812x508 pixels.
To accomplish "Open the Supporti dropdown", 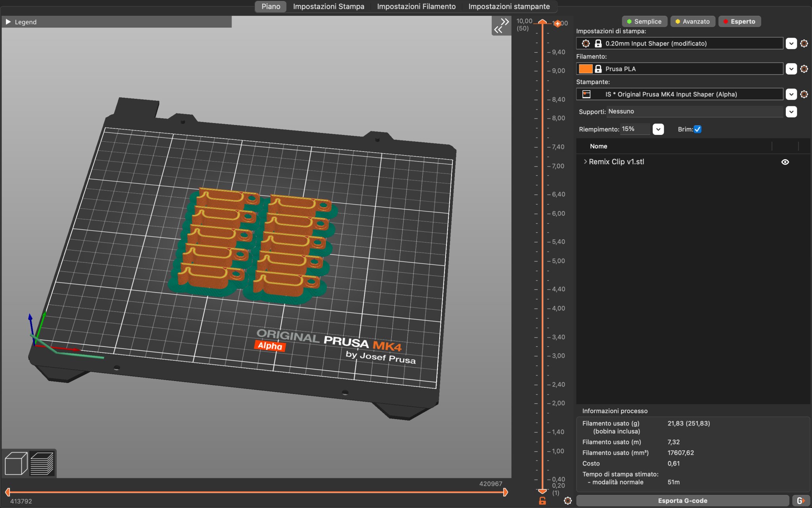I will 791,112.
